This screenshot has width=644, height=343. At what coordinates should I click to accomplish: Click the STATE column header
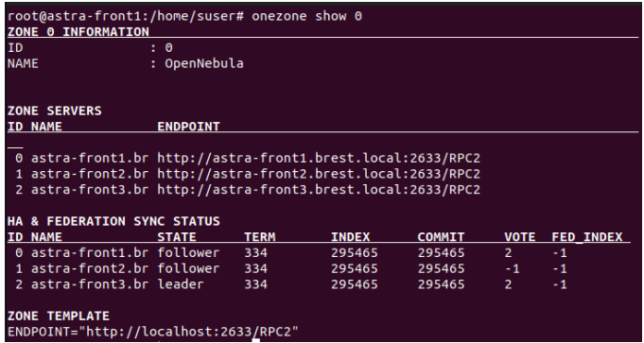177,237
